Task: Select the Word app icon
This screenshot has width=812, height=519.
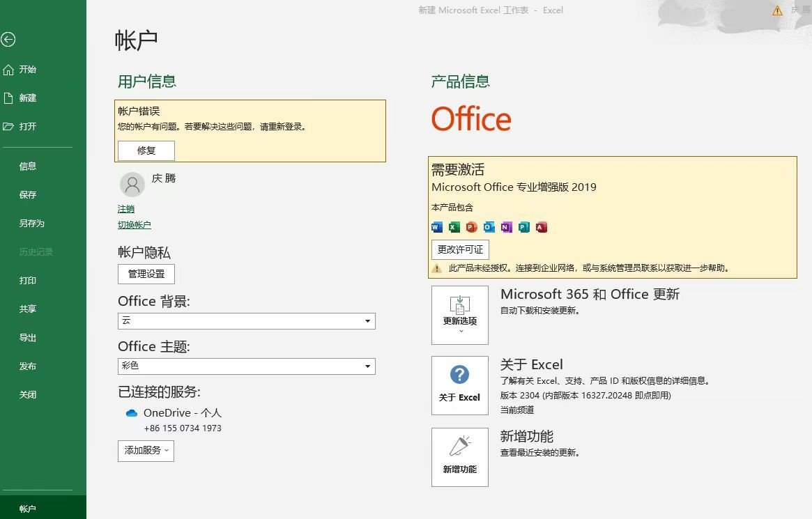Action: pyautogui.click(x=437, y=227)
